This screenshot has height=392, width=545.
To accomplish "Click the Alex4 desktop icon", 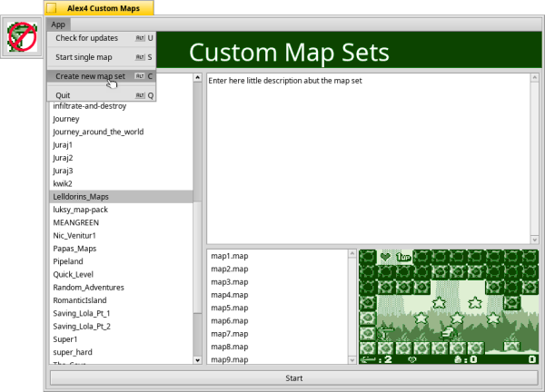I will click(20, 37).
